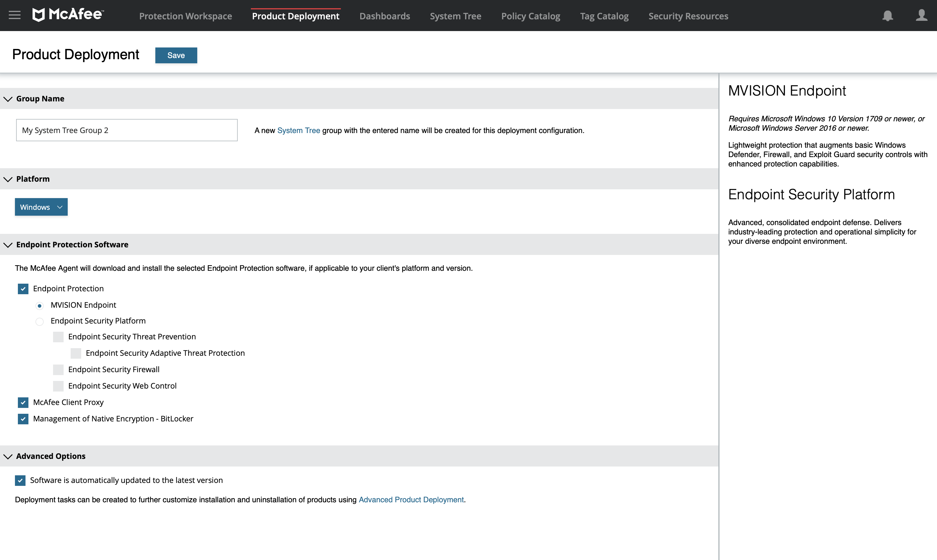Click the MVISION Endpoint panel heading
The height and width of the screenshot is (560, 937).
[787, 91]
